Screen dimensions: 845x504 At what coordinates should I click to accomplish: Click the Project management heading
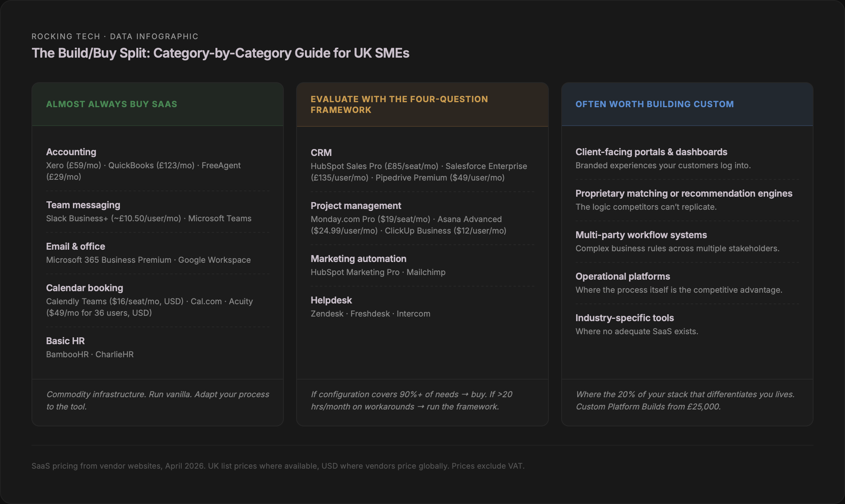click(356, 206)
